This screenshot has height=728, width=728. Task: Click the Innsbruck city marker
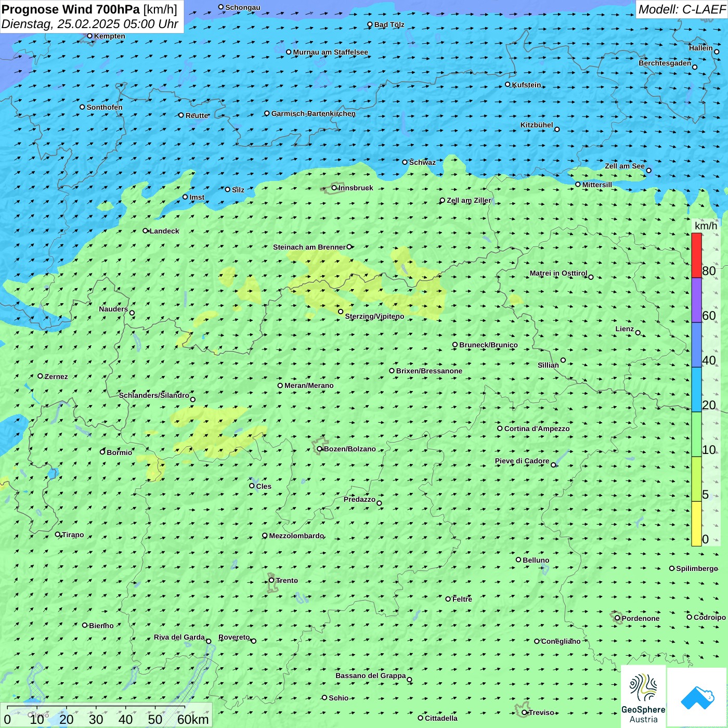334,188
